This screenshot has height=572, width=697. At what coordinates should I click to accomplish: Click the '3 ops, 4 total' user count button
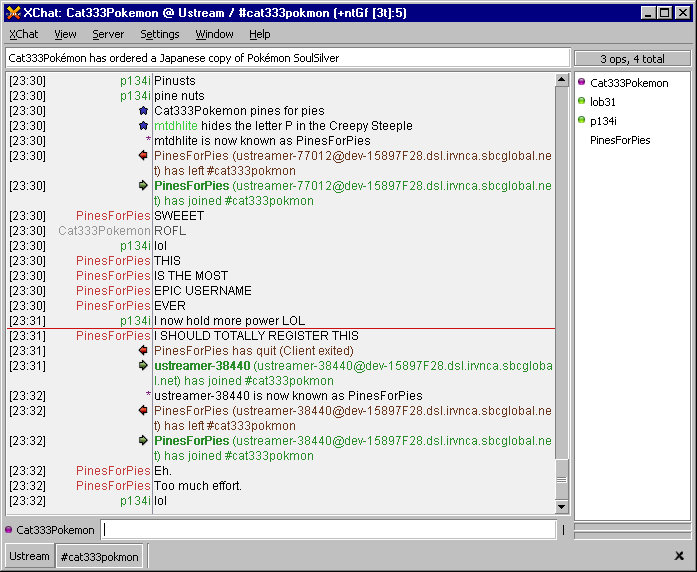632,59
